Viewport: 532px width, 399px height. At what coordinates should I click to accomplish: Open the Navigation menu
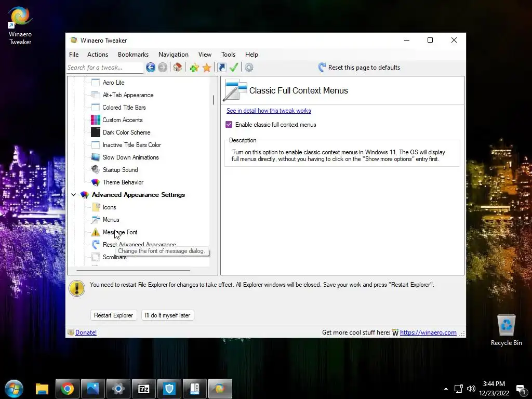tap(174, 54)
